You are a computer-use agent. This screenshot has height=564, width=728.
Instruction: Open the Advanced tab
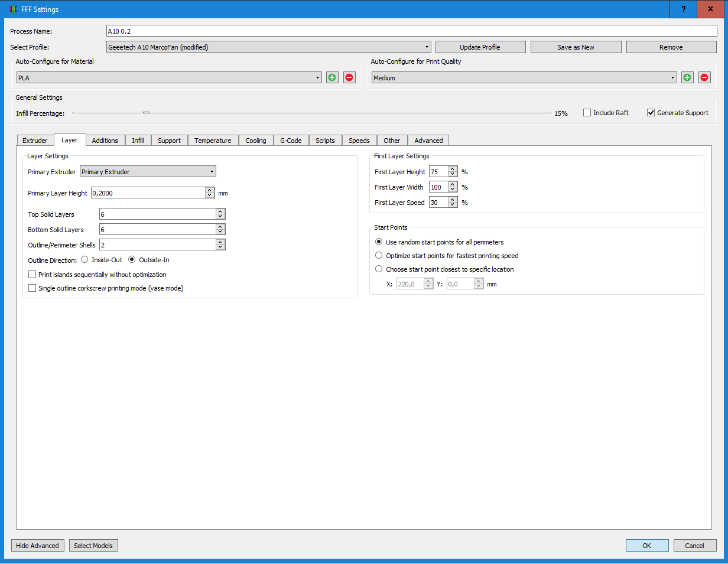coord(428,141)
